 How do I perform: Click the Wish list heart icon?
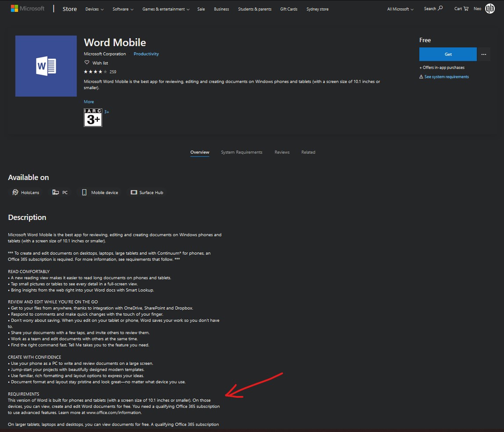87,62
